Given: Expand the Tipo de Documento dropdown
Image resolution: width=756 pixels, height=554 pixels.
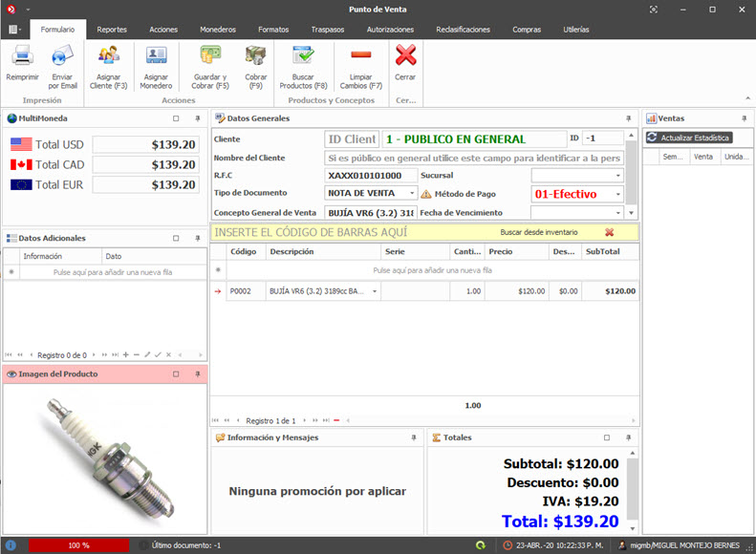Looking at the screenshot, I should point(412,194).
